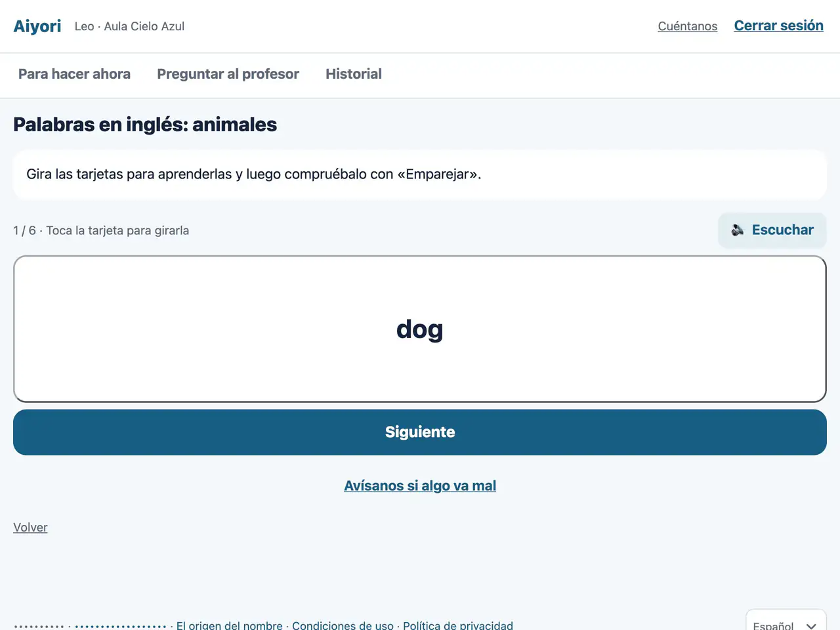Click the 1 / 6 card counter text
The image size is (840, 630).
(24, 230)
